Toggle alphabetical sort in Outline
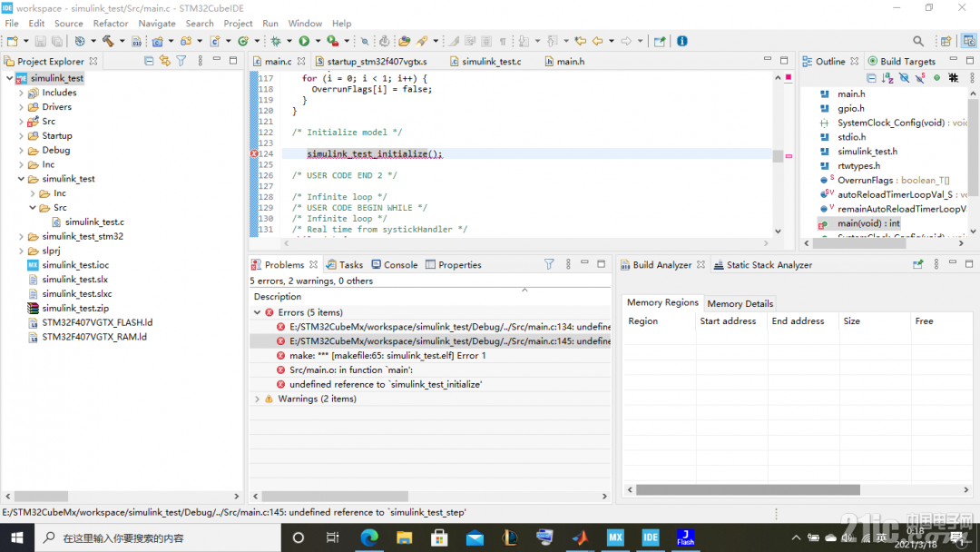 point(887,78)
